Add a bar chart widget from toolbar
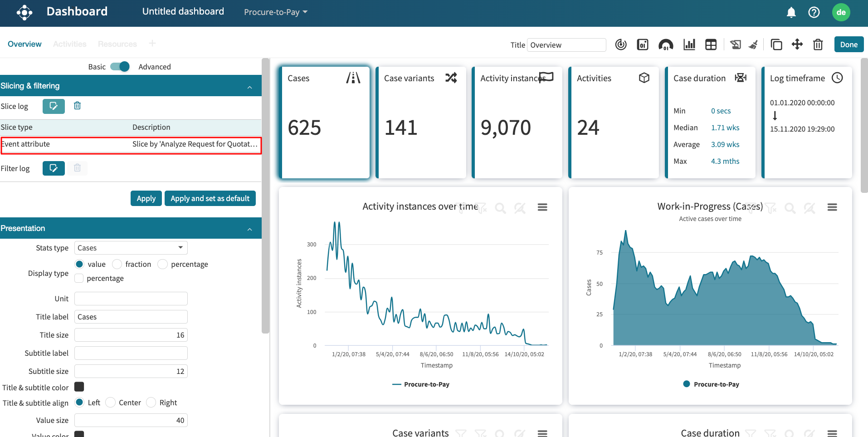868x437 pixels. [x=689, y=44]
